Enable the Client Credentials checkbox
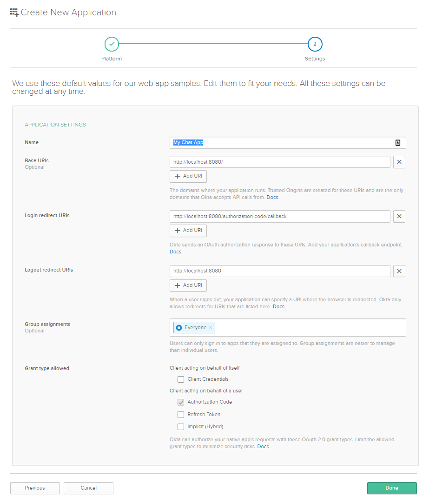This screenshot has width=429, height=504. click(181, 379)
